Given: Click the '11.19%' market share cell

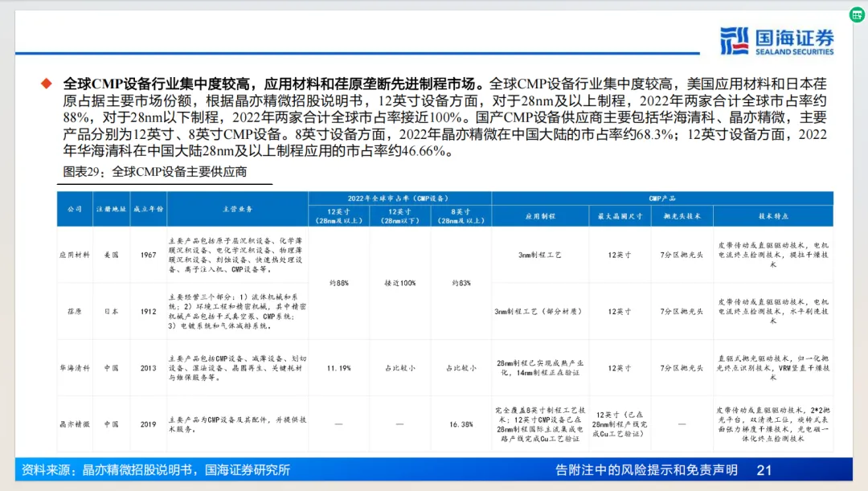Looking at the screenshot, I should [x=339, y=368].
